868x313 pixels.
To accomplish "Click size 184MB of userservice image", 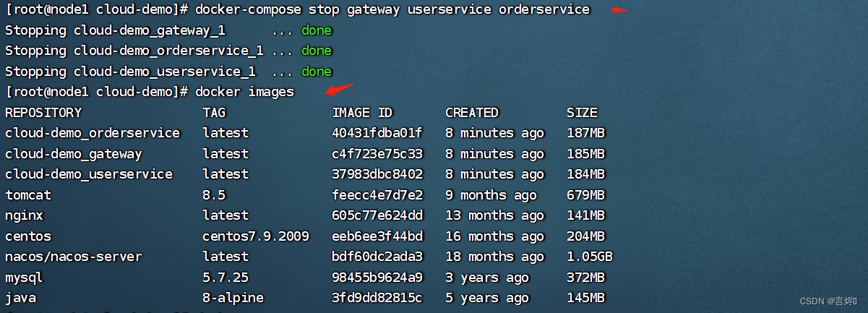I will coord(586,174).
